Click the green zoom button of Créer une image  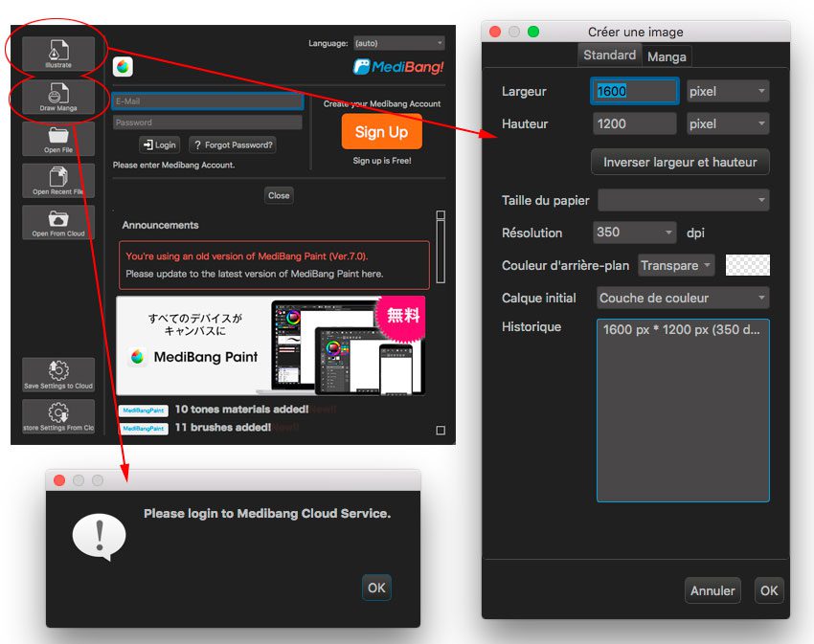pyautogui.click(x=533, y=32)
